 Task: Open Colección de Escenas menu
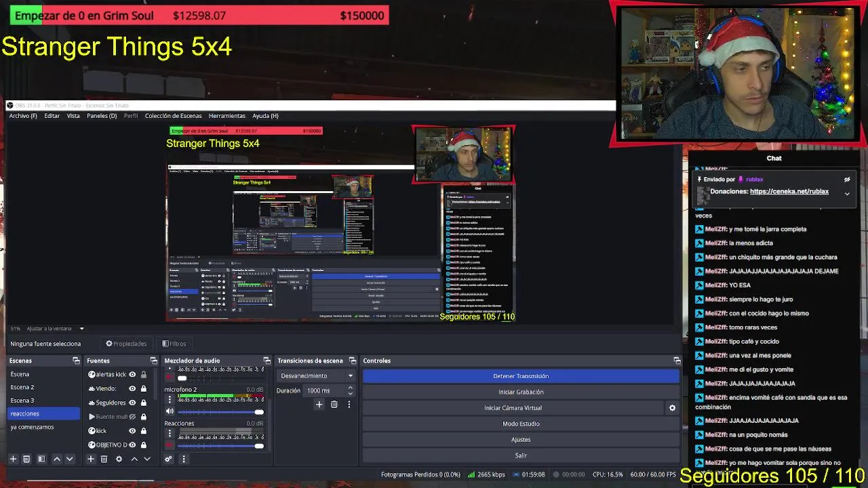(x=173, y=116)
